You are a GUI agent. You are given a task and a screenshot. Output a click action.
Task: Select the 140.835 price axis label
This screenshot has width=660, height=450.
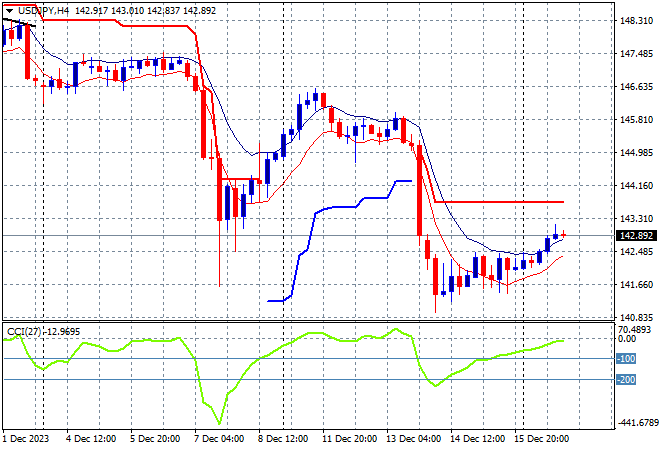[x=636, y=317]
